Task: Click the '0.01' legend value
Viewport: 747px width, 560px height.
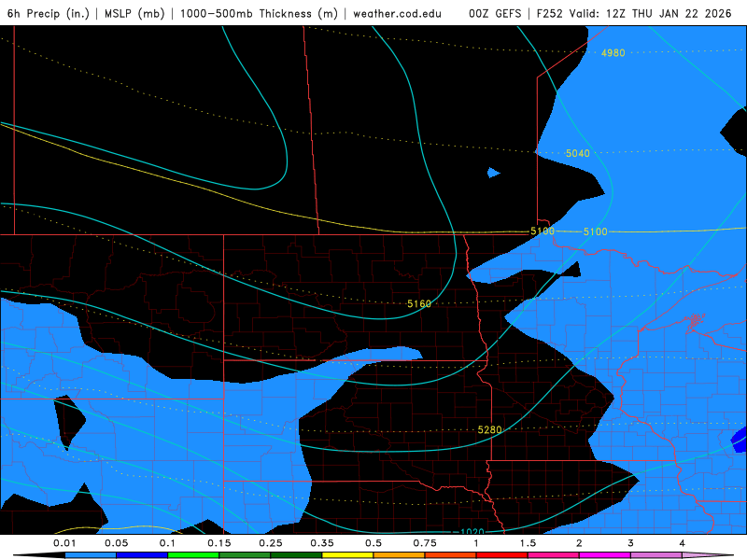Action: pyautogui.click(x=64, y=543)
